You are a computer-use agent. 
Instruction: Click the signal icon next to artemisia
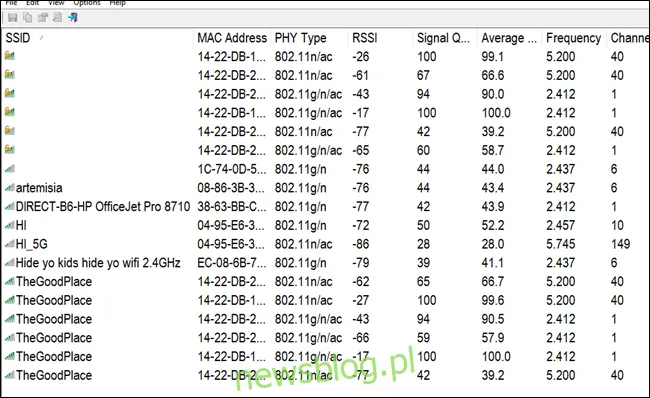(x=10, y=188)
